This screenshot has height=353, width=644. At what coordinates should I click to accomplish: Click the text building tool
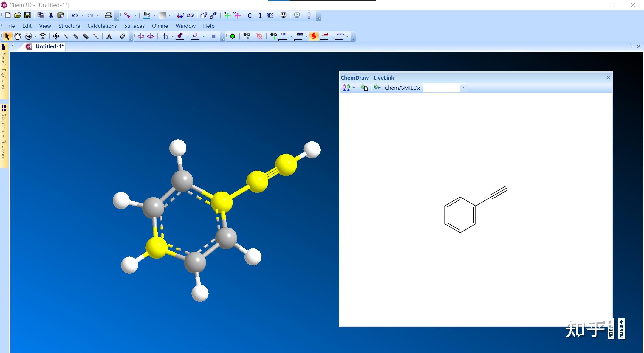tap(109, 36)
